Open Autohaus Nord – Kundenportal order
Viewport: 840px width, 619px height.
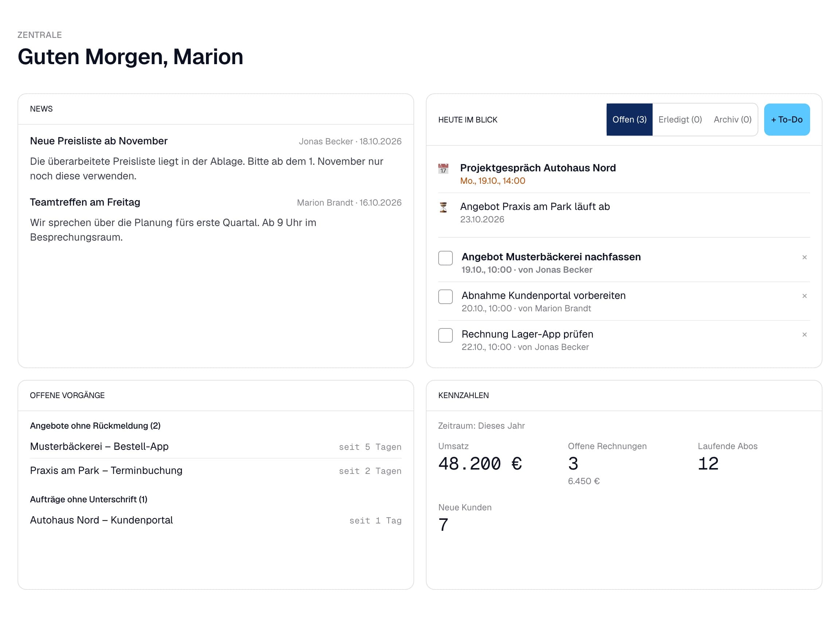215,520
